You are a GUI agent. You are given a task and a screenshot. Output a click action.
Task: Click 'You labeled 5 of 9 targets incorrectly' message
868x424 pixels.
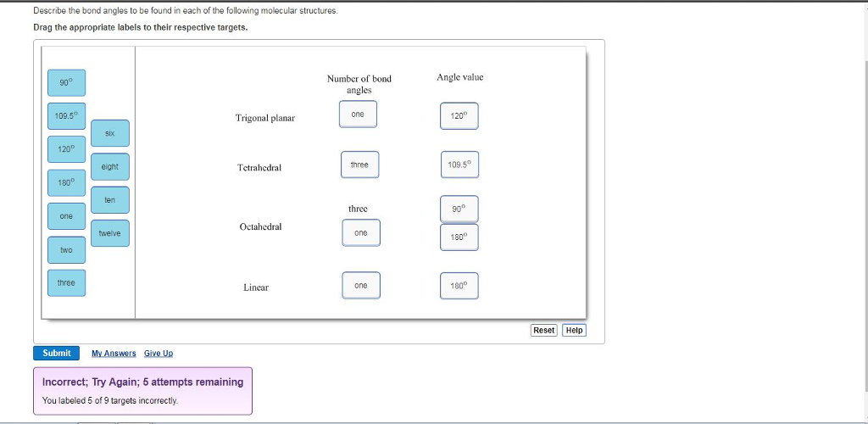tap(110, 400)
